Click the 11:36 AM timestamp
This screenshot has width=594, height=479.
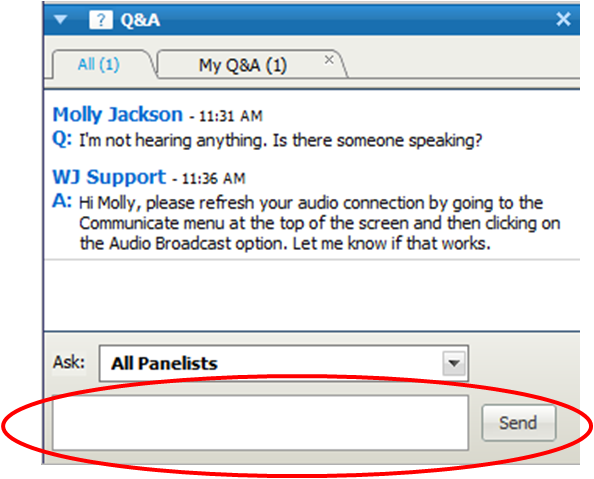(x=214, y=178)
